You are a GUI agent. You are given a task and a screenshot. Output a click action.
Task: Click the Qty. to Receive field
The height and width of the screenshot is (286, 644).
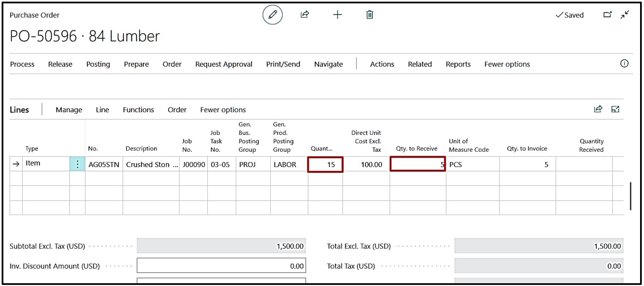417,164
